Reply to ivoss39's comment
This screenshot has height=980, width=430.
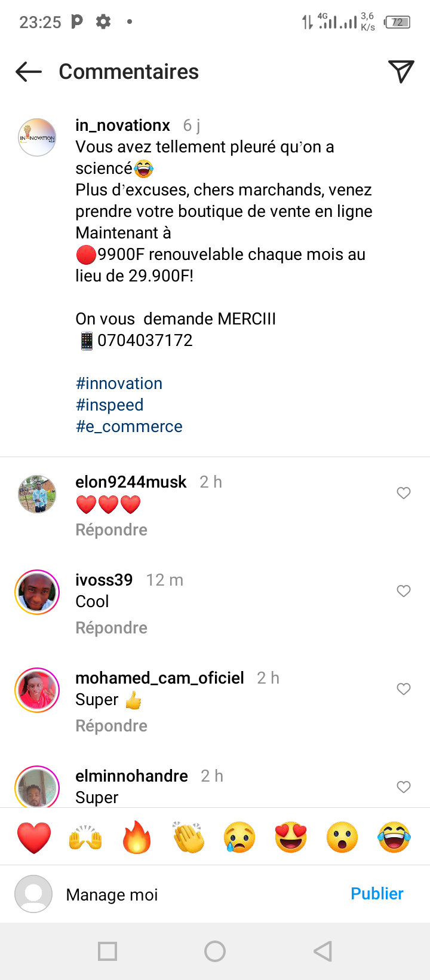tap(111, 628)
